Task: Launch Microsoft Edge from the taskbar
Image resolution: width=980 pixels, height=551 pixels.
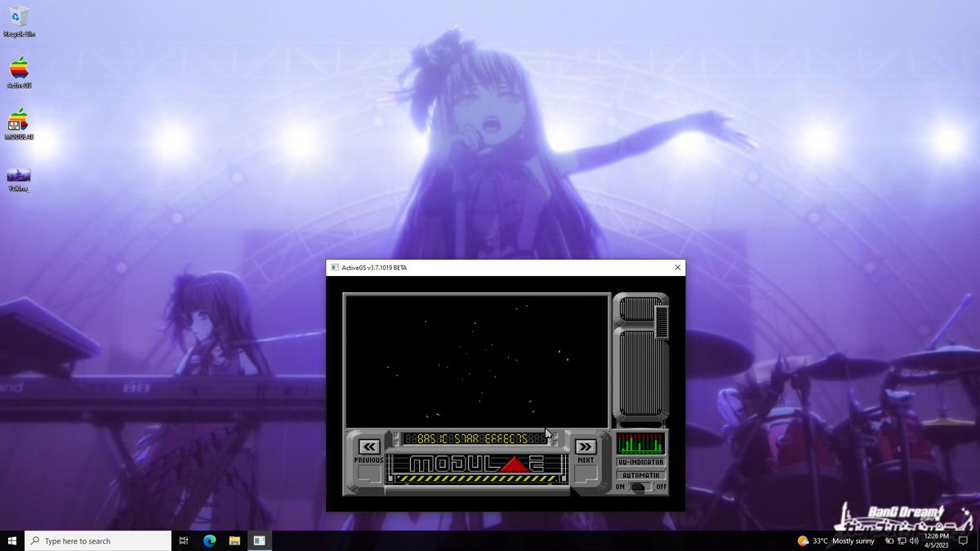Action: [209, 540]
